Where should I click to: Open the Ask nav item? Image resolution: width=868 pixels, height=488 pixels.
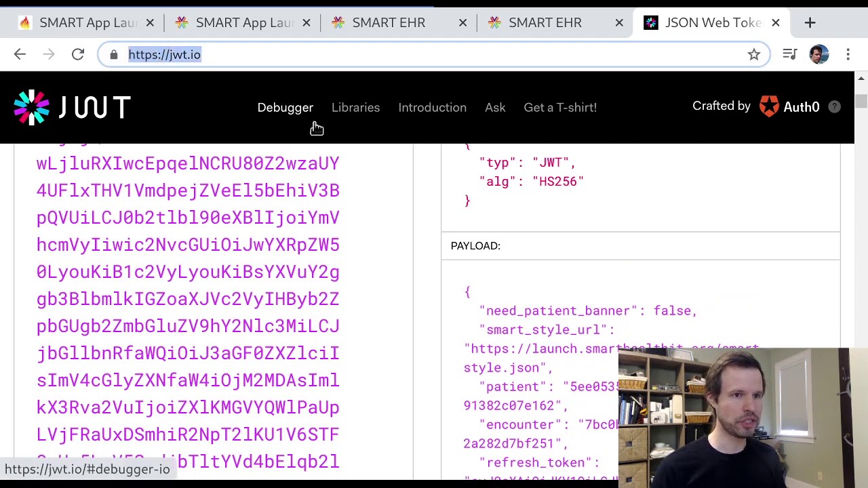tap(495, 107)
